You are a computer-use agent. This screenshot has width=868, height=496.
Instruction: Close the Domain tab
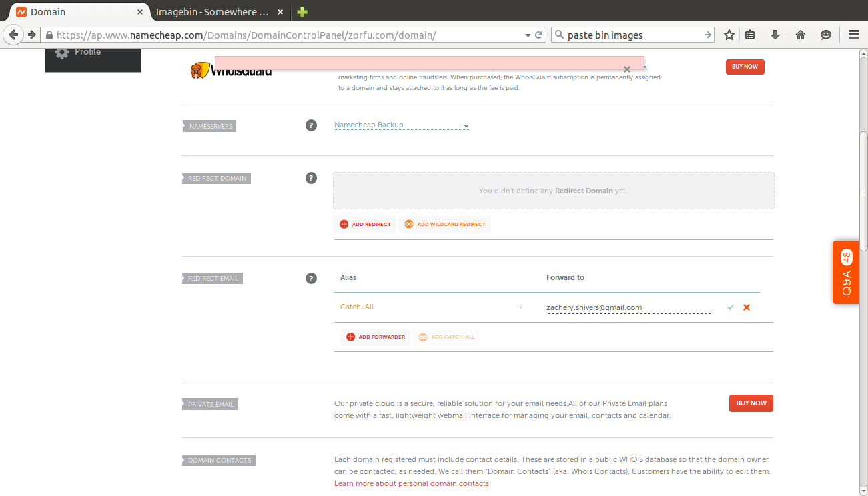(x=140, y=12)
